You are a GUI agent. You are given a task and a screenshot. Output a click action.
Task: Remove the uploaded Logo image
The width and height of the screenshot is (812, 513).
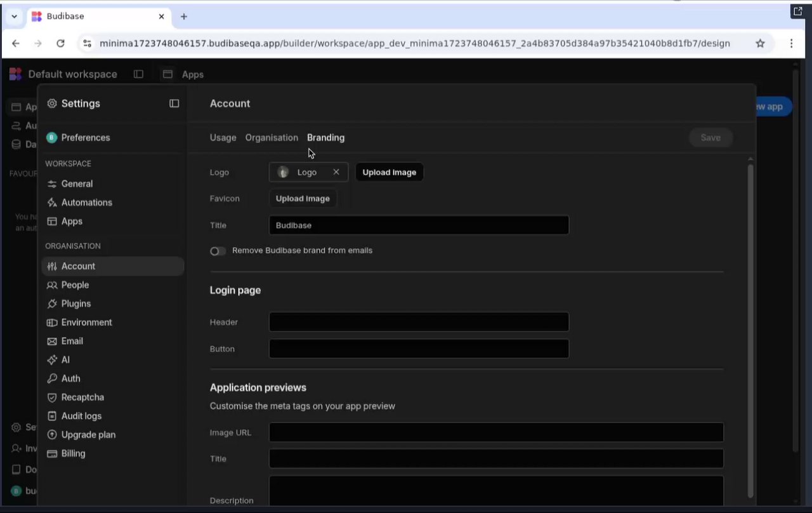coord(336,172)
